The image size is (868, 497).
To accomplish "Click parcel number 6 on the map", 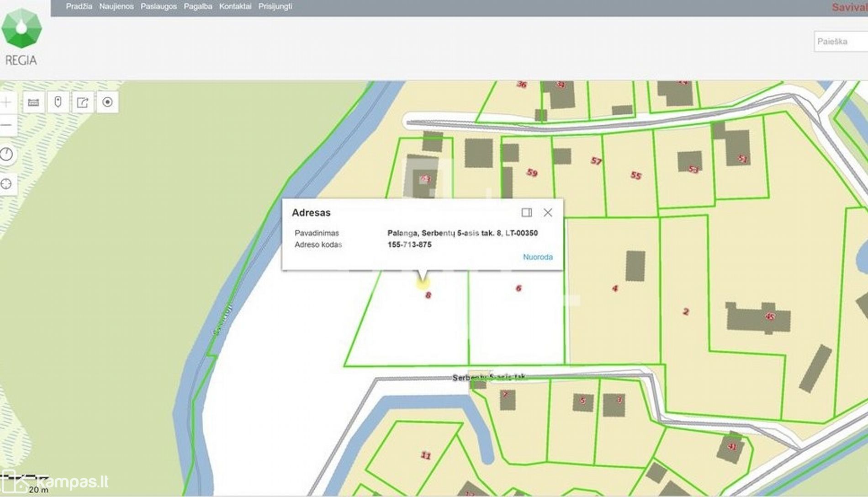I will coord(518,288).
